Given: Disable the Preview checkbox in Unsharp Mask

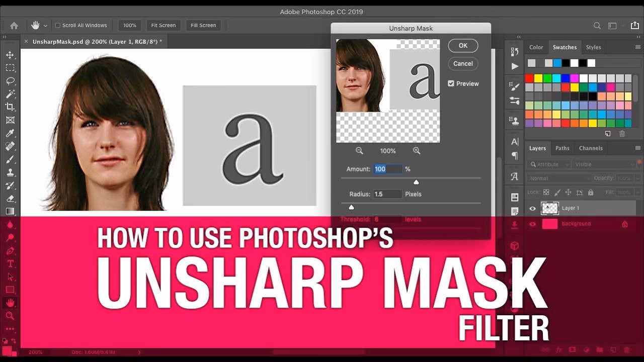Looking at the screenshot, I should [x=451, y=83].
